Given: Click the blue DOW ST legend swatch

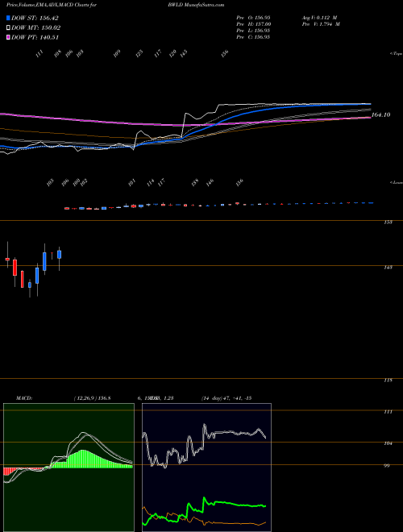Looking at the screenshot, I should 8,18.
